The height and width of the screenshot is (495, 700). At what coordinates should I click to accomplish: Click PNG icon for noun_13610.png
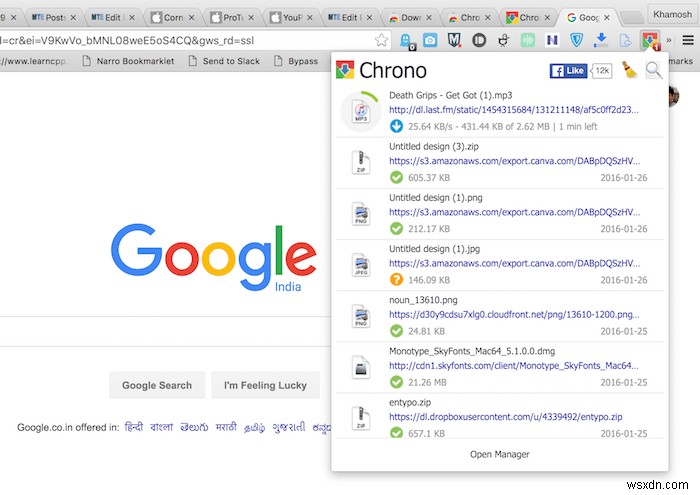click(361, 316)
